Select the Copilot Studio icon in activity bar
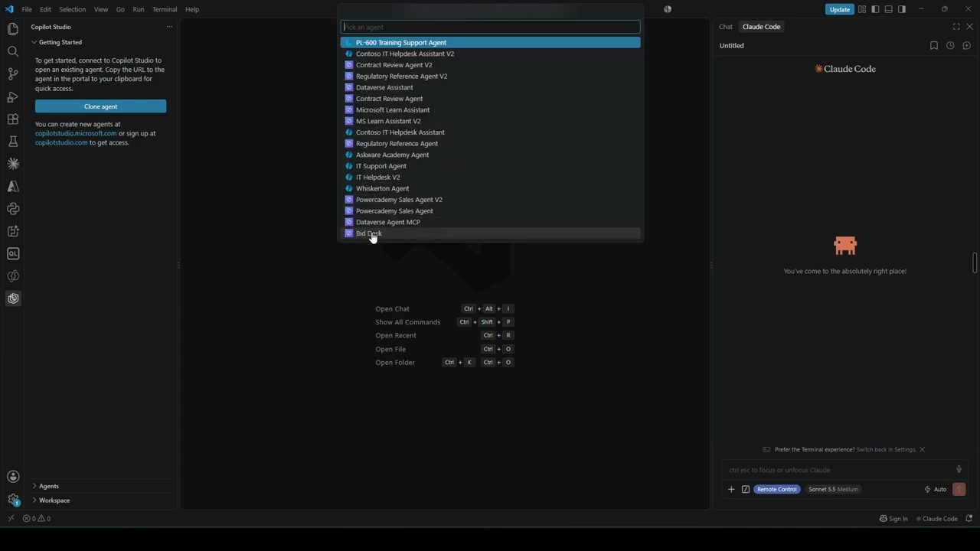The height and width of the screenshot is (551, 980). (x=13, y=298)
